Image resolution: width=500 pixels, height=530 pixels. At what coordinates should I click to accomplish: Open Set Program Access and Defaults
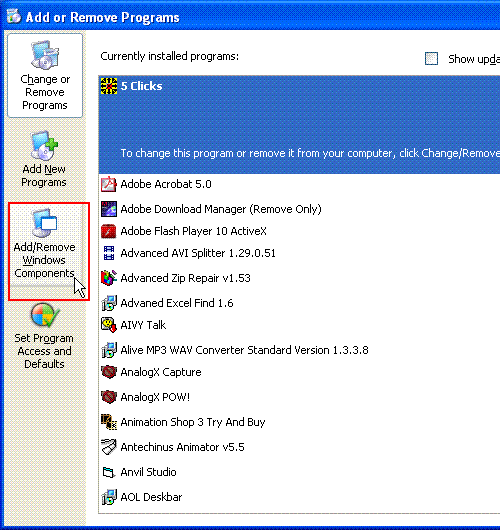44,336
